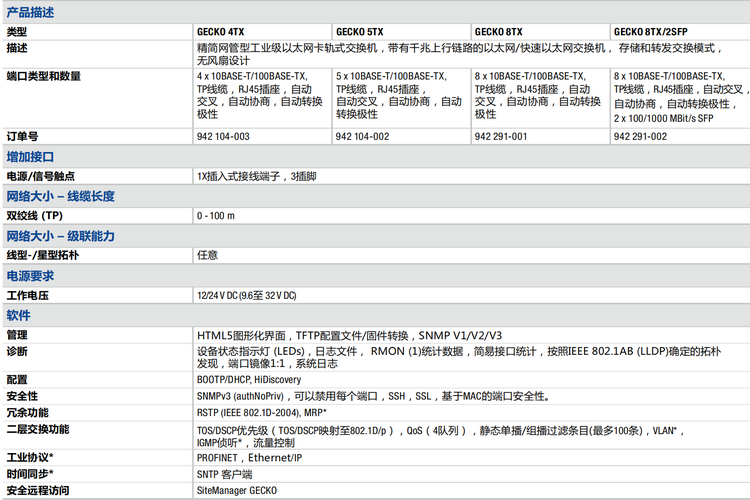This screenshot has width=750, height=500.
Task: Click the 网络大小 – 级联能力 heading
Action: click(61, 236)
